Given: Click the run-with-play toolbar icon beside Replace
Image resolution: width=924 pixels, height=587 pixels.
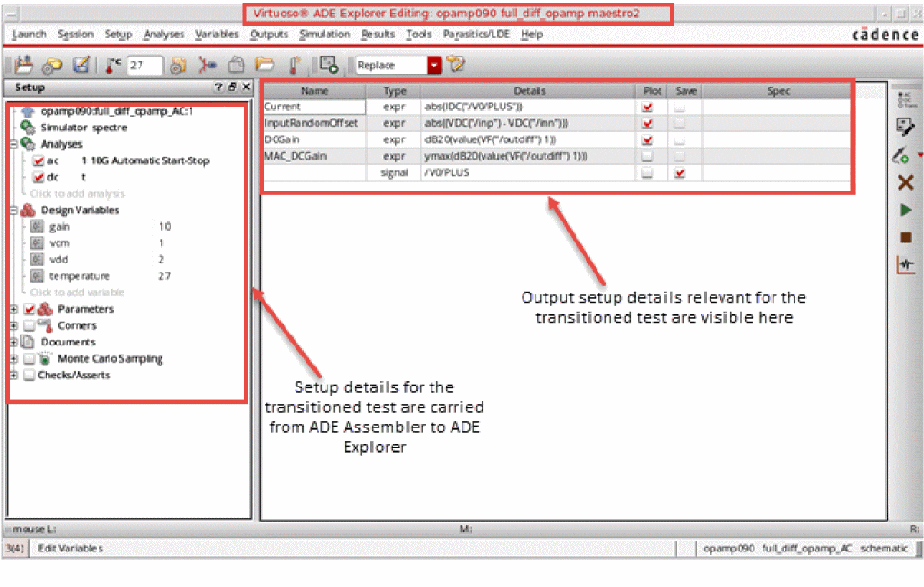Looking at the screenshot, I should pyautogui.click(x=328, y=66).
